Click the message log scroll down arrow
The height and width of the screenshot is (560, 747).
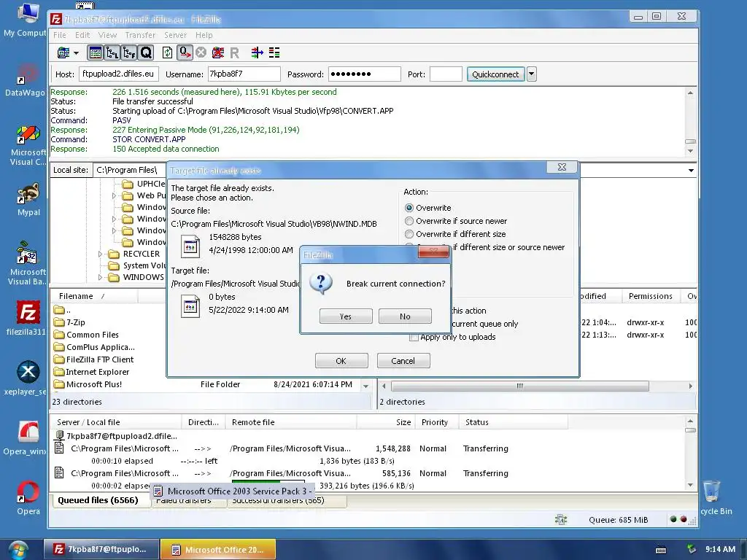[690, 151]
